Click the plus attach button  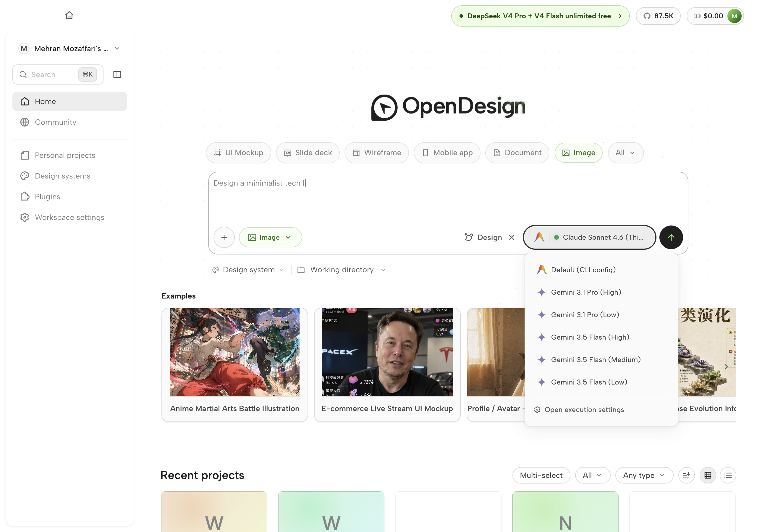pyautogui.click(x=224, y=237)
